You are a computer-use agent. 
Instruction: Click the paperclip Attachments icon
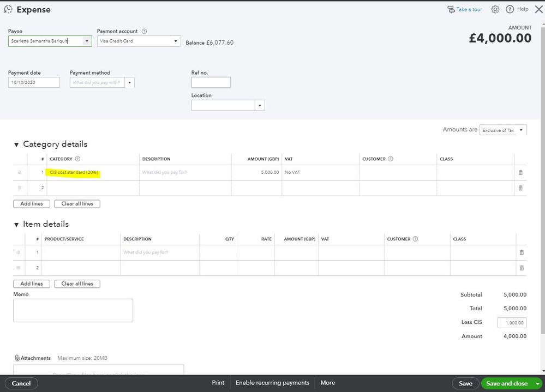point(17,358)
